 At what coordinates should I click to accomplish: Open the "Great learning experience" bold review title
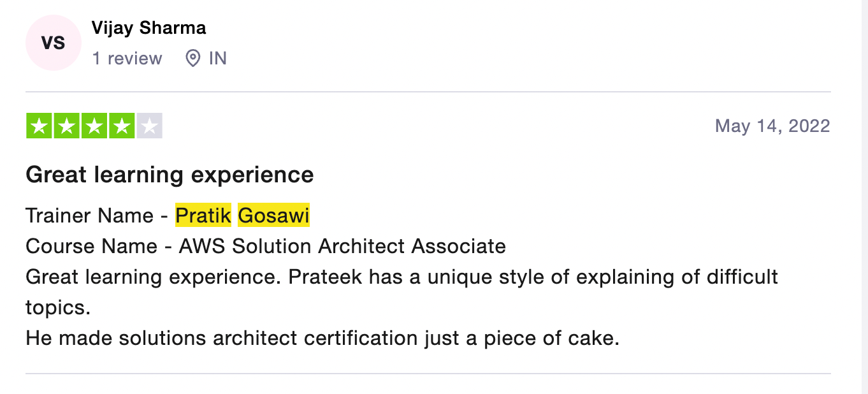click(170, 175)
